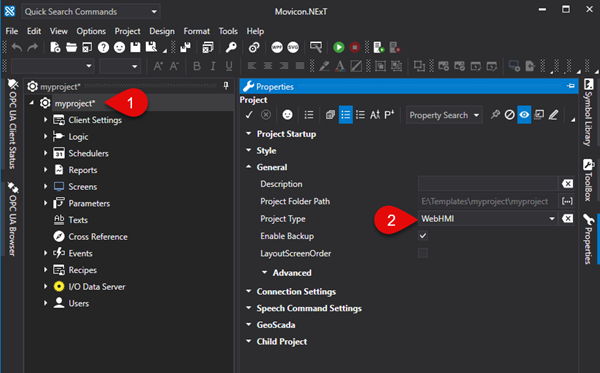The width and height of the screenshot is (600, 373).
Task: Click the WPF round icon
Action: pos(277,47)
